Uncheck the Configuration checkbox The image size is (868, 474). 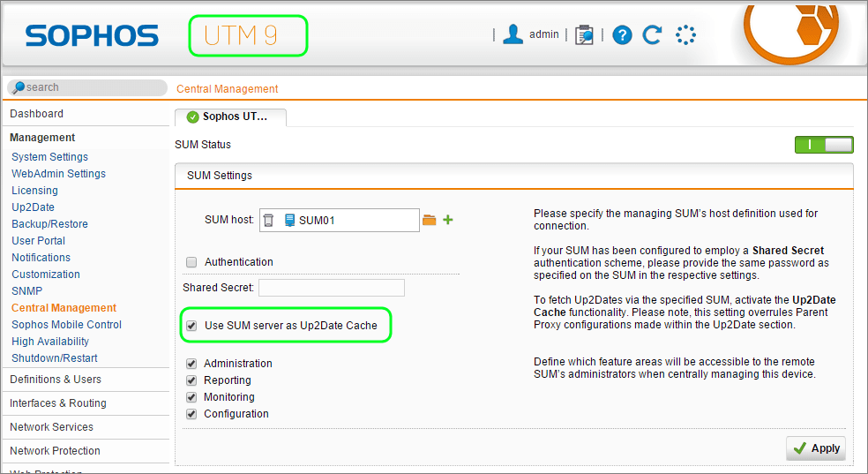pos(191,414)
